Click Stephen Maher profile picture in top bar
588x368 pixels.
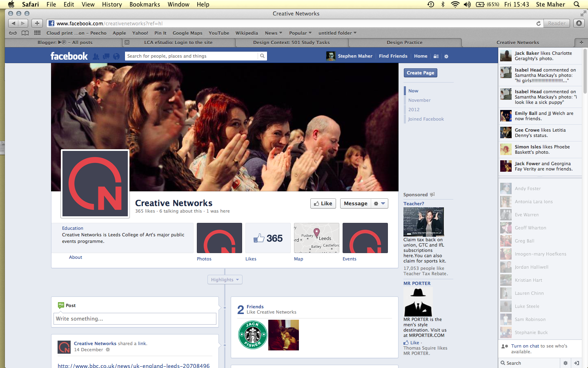[x=331, y=56]
